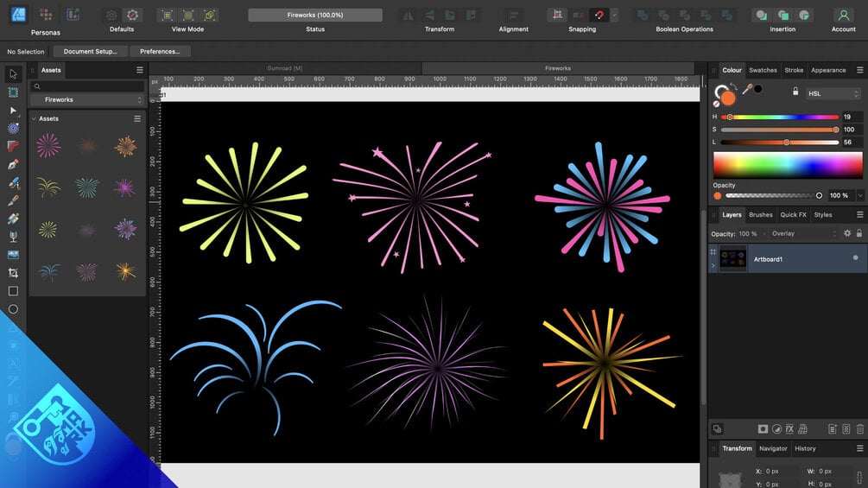Click the lightness slider handle
868x488 pixels.
pos(786,143)
